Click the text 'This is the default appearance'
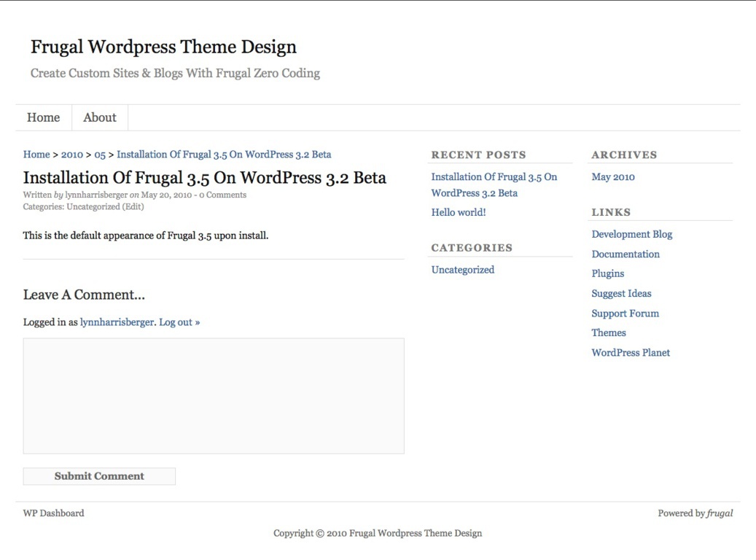The height and width of the screenshot is (560, 756). [146, 236]
